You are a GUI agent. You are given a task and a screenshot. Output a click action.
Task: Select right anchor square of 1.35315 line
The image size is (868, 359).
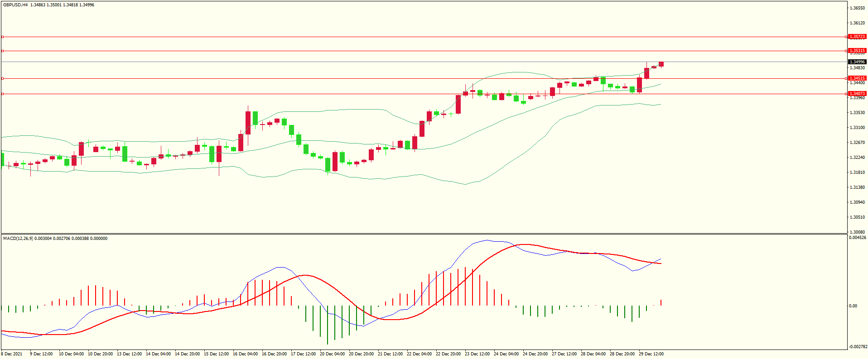pos(847,51)
